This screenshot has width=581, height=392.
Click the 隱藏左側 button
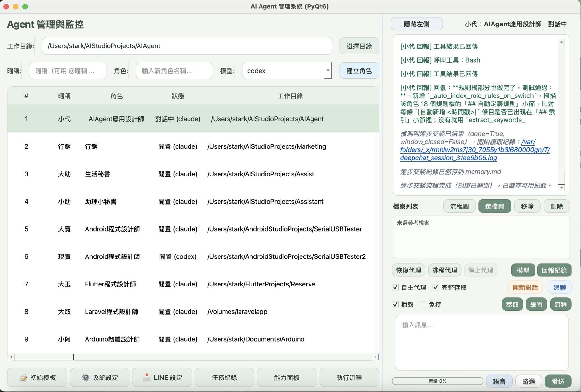pos(416,24)
